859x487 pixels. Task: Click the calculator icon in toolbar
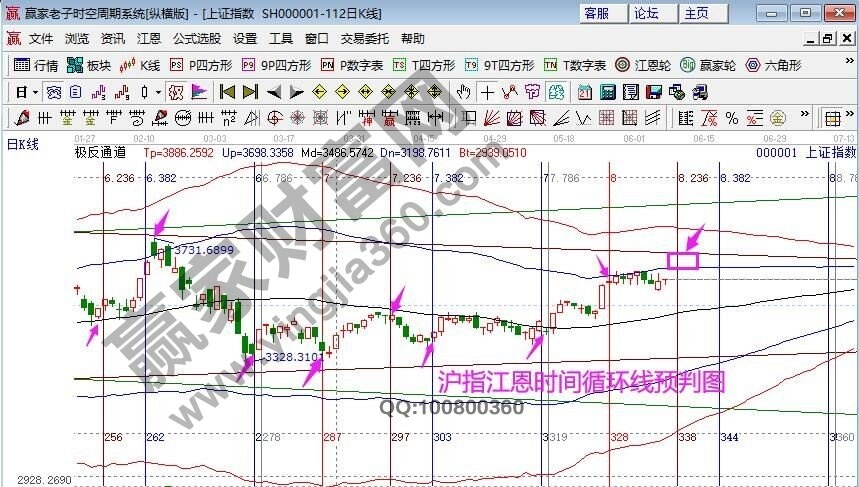click(606, 92)
